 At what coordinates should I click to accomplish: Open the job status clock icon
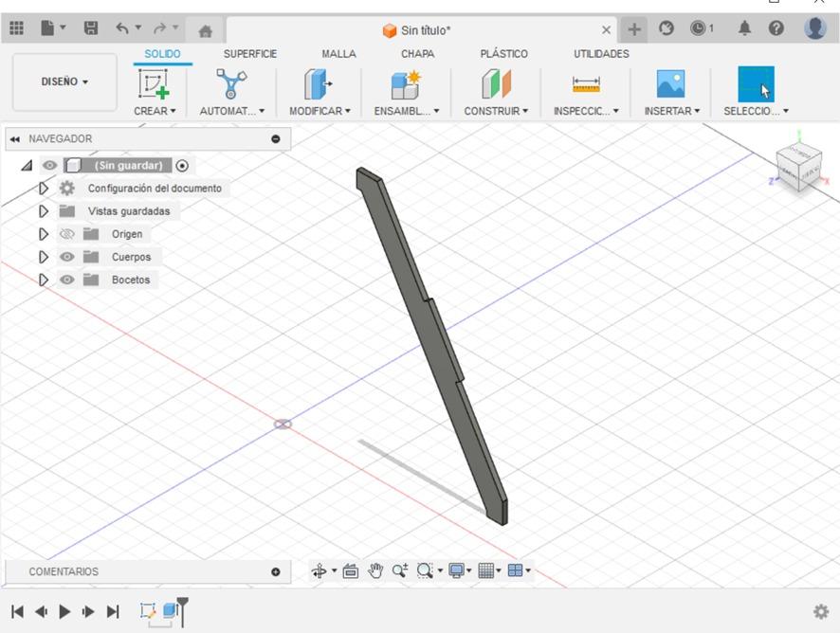698,27
